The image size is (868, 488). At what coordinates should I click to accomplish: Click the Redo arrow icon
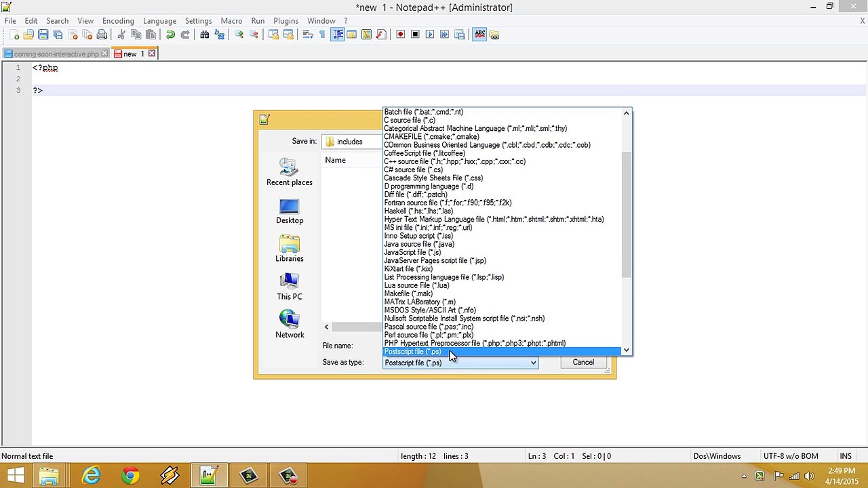tap(184, 35)
